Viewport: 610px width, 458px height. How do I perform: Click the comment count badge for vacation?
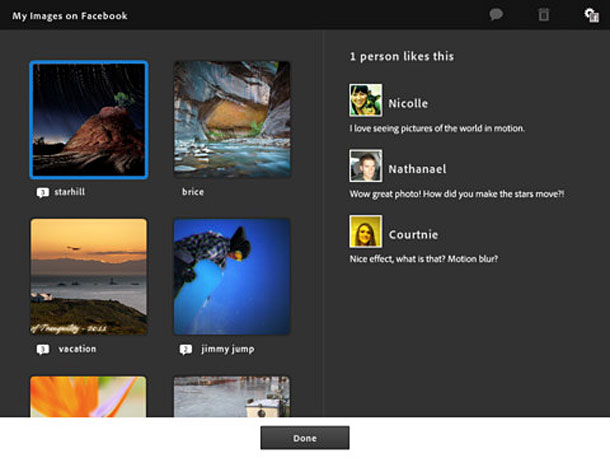tap(43, 349)
